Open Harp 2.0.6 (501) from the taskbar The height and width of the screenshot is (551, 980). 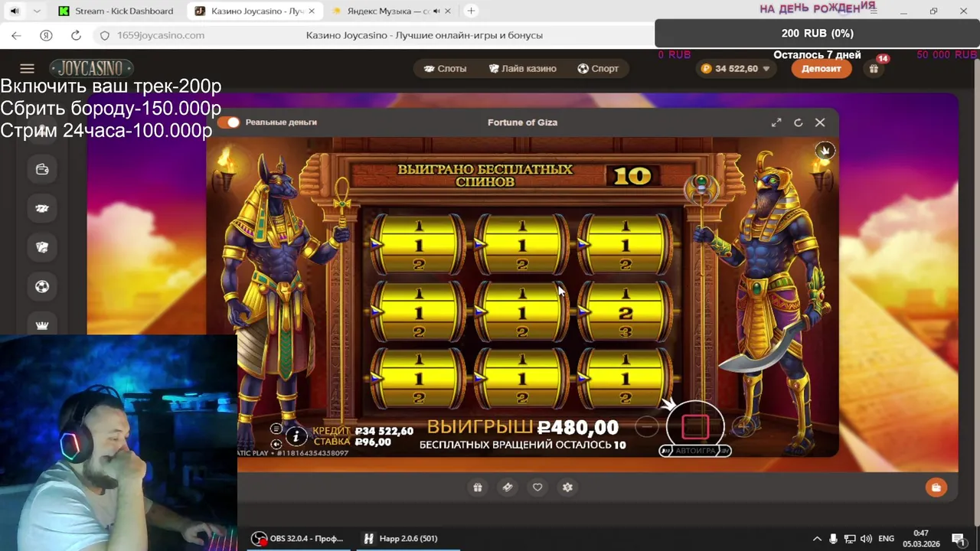410,538
